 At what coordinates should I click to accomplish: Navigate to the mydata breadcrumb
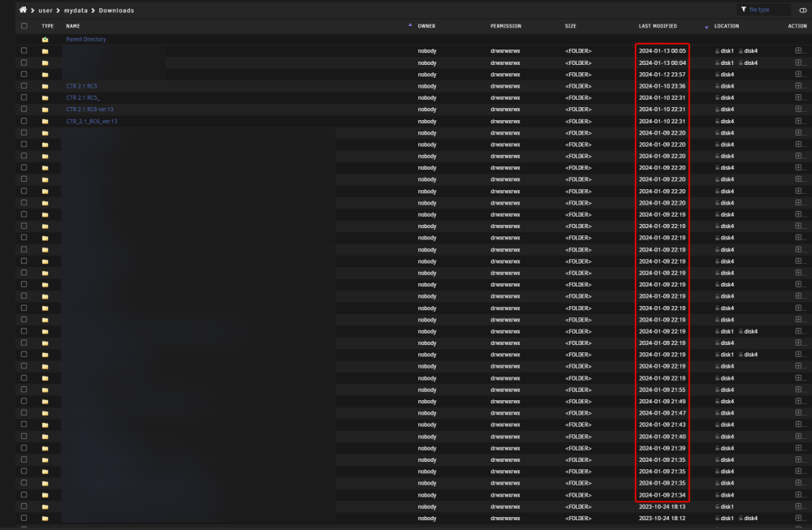pos(76,11)
